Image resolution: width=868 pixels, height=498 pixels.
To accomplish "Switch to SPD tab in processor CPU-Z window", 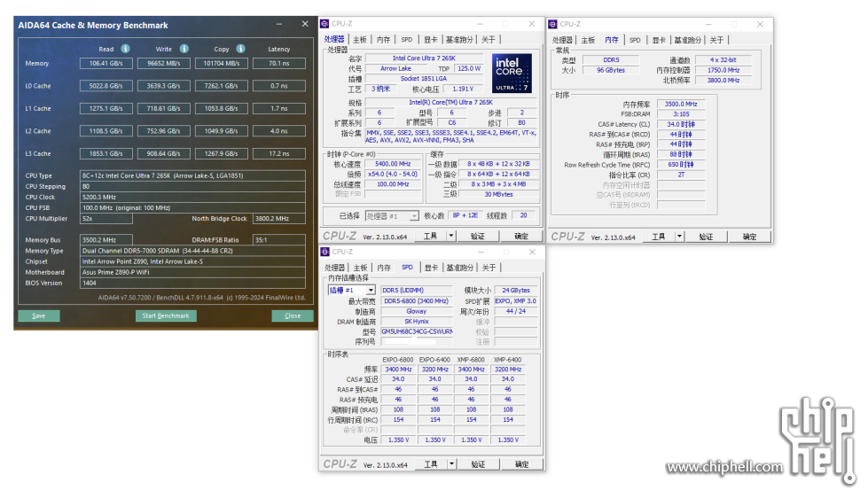I will (x=407, y=40).
